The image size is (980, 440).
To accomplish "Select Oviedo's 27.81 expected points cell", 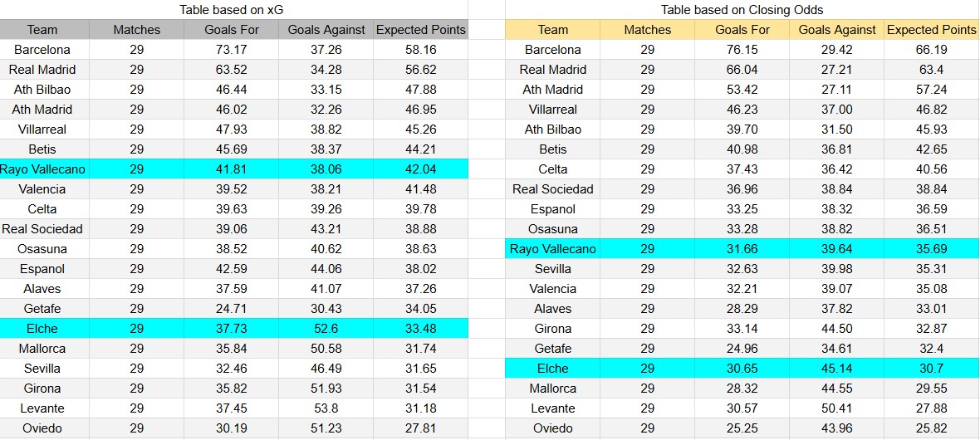I will 420,428.
